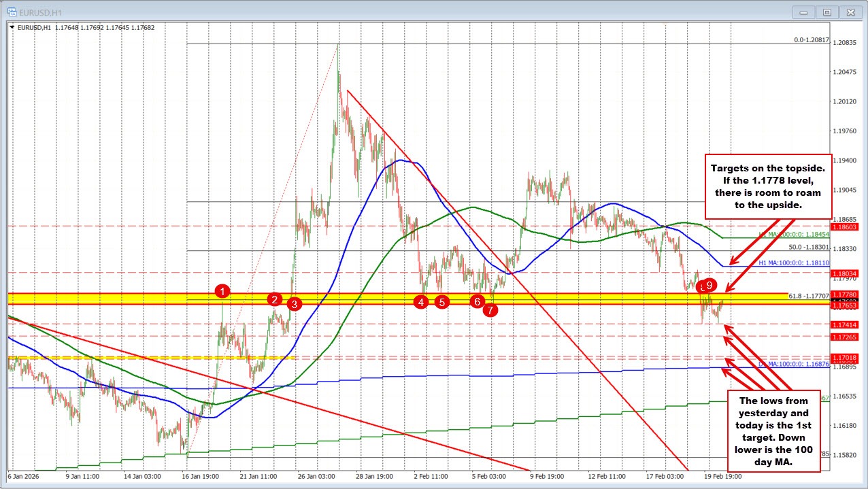This screenshot has width=868, height=489.
Task: Select the red circled marker 9
Action: (x=711, y=286)
